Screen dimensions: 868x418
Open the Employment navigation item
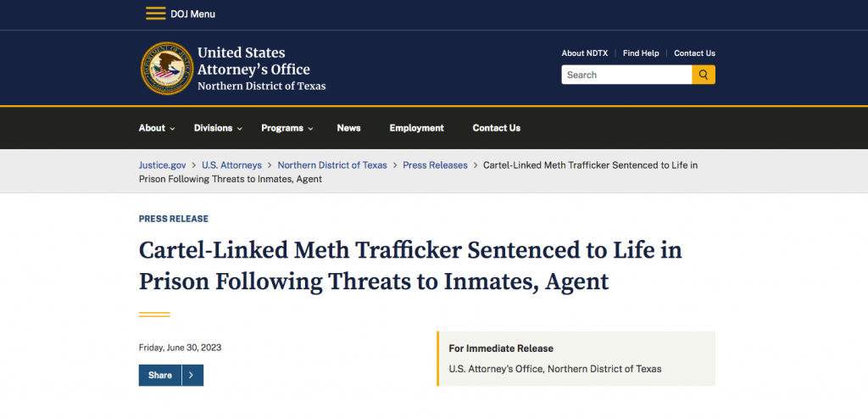click(x=416, y=128)
